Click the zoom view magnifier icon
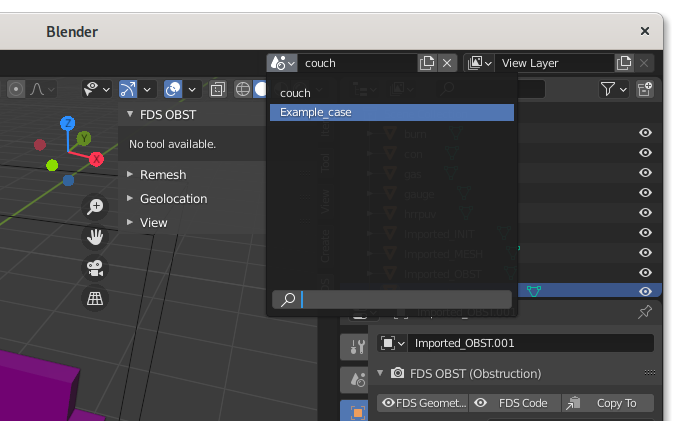This screenshot has height=421, width=682. pos(95,207)
